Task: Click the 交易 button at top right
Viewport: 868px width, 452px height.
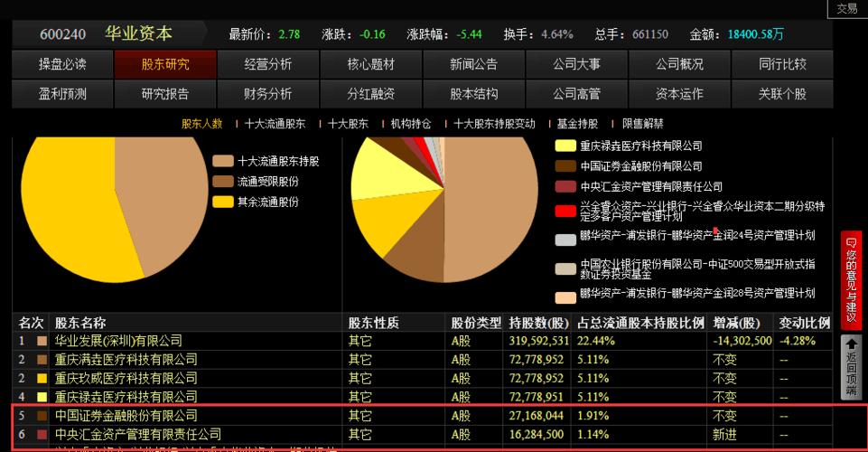Action: 847,9
